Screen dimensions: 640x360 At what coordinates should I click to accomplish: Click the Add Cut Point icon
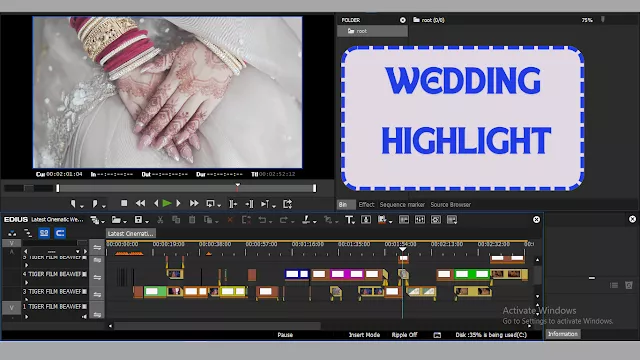306,220
